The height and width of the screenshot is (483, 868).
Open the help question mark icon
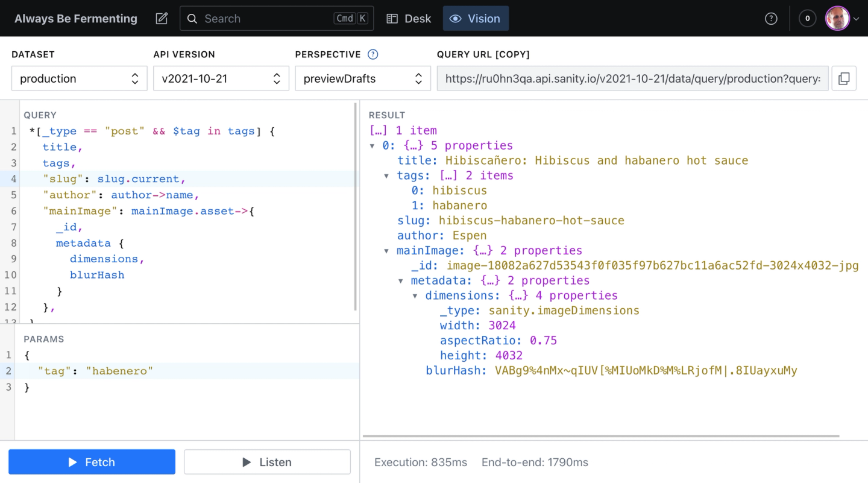pos(771,18)
